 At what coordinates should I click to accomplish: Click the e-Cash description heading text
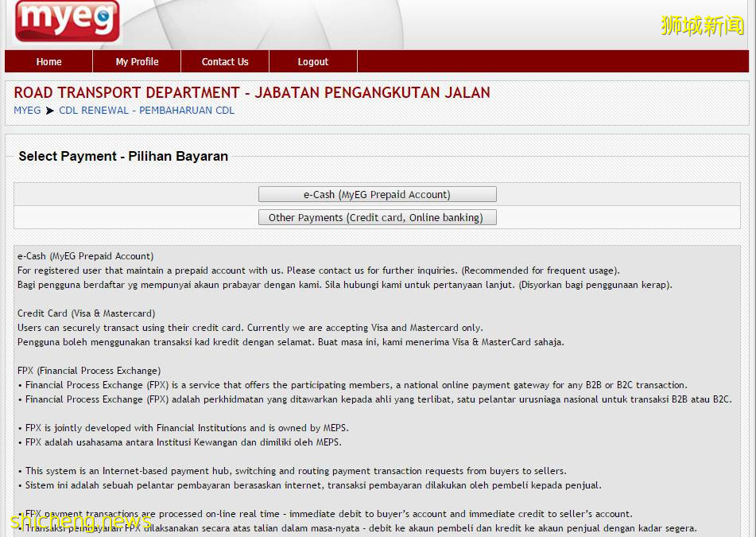click(x=86, y=256)
